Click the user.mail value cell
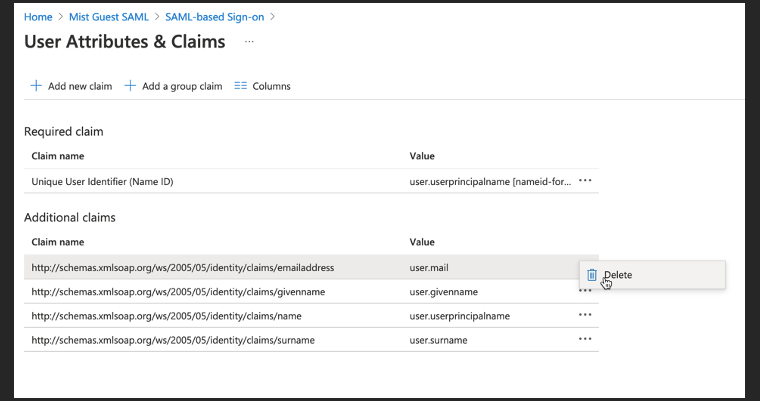The width and height of the screenshot is (760, 401). pos(430,267)
